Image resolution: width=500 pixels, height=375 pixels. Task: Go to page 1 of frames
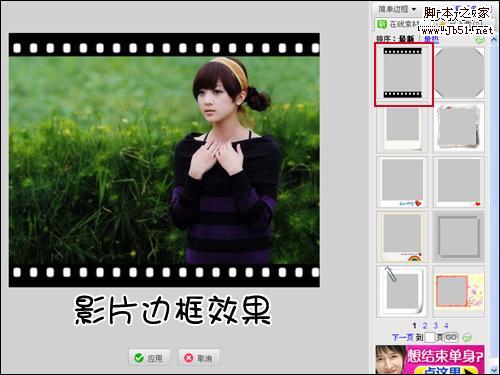pyautogui.click(x=414, y=325)
